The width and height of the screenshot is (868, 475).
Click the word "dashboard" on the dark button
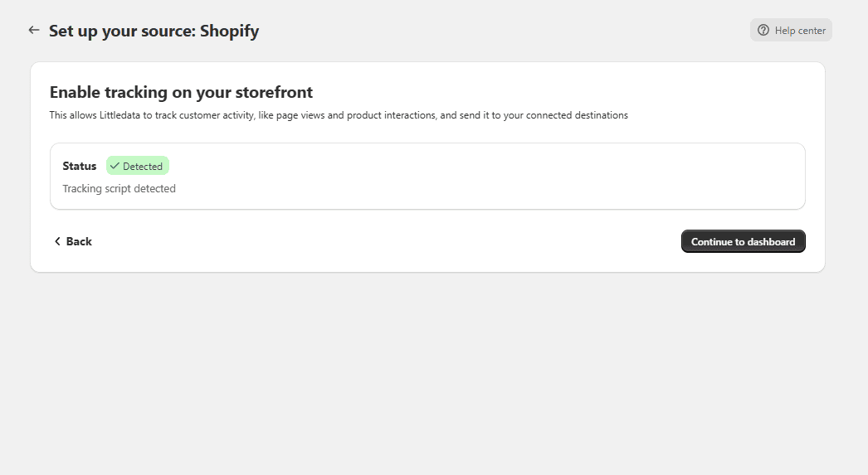pyautogui.click(x=771, y=242)
